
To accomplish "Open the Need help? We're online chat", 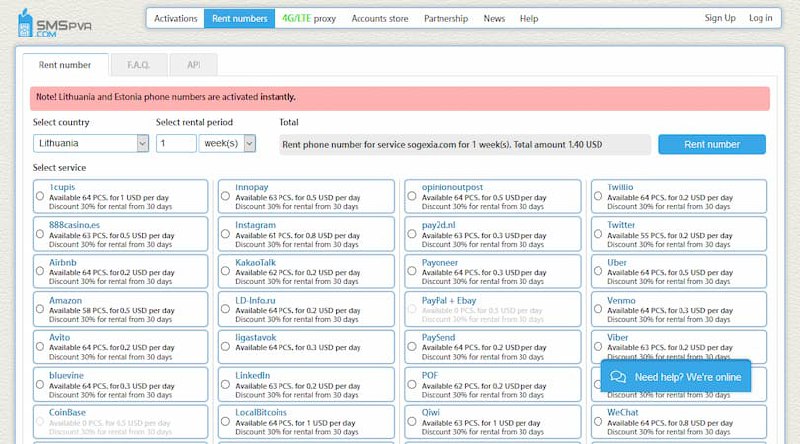I will click(676, 377).
